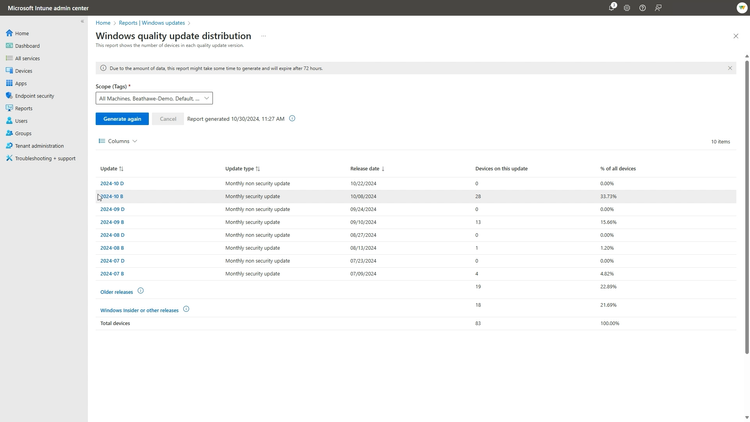Screen dimensions: 750x422
Task: Collapse the left navigation sidebar
Action: (x=82, y=22)
